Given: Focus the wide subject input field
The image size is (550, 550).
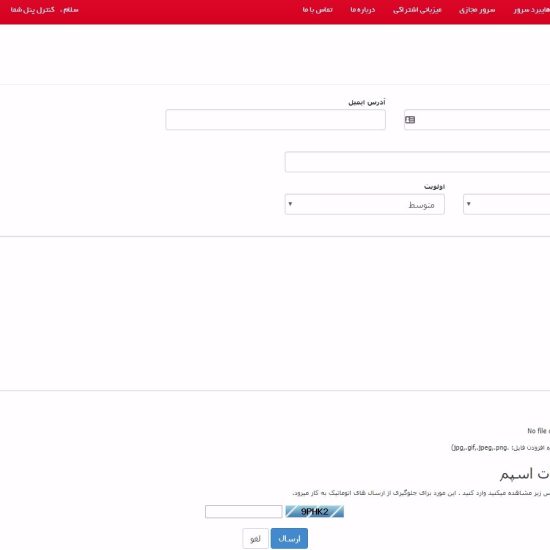Looking at the screenshot, I should tap(417, 162).
